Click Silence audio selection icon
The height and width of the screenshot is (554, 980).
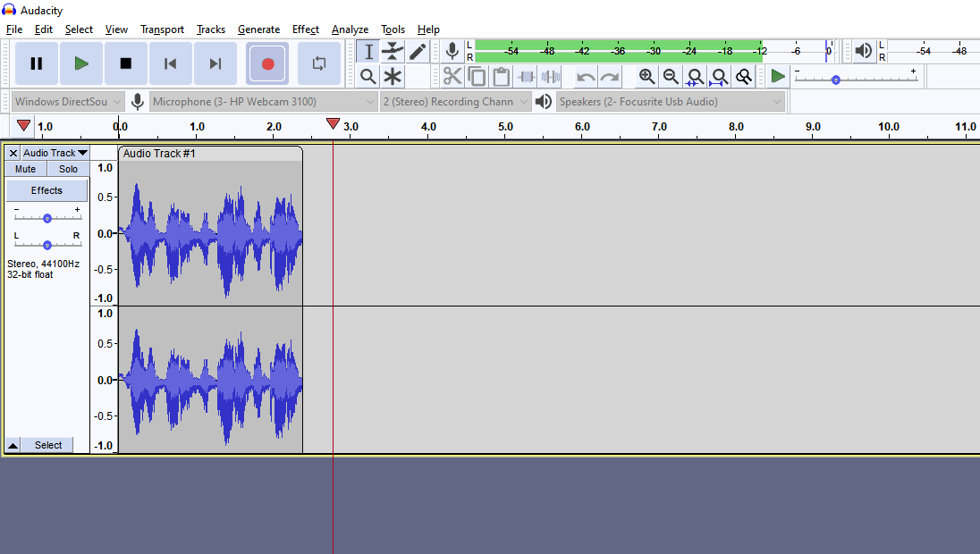point(551,77)
